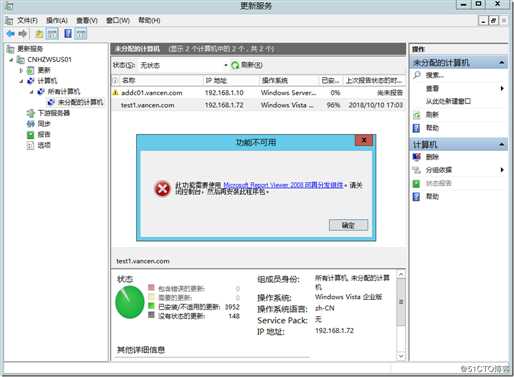The width and height of the screenshot is (514, 377).
Task: Collapse the 计算机 action section
Action: click(502, 145)
